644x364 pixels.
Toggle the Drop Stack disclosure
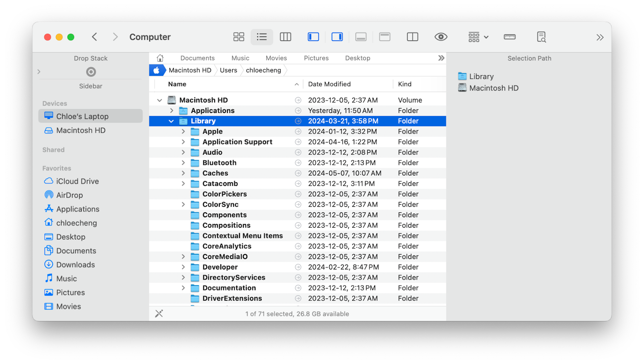tap(39, 72)
